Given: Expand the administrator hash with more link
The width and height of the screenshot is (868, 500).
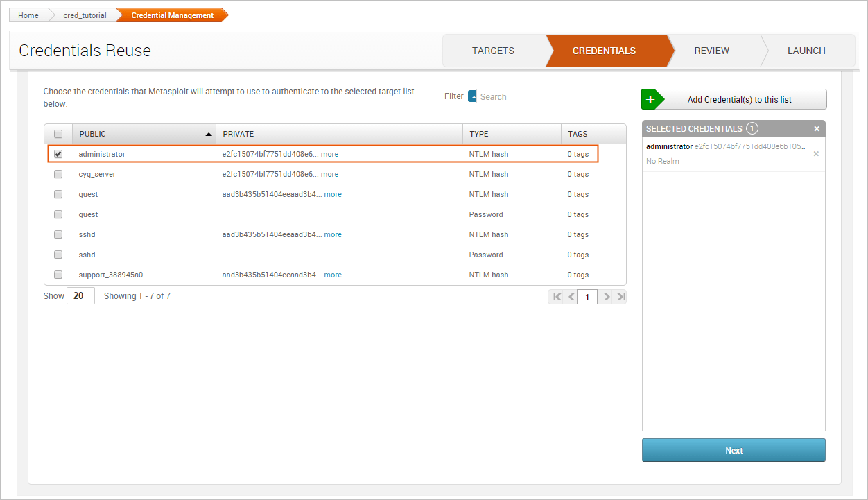Looking at the screenshot, I should coord(329,154).
